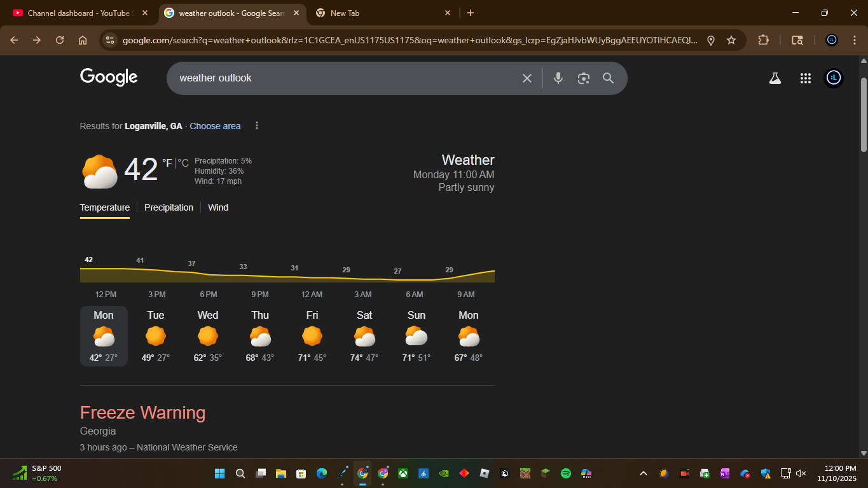Click the Choose area link
This screenshot has width=868, height=488.
(215, 126)
